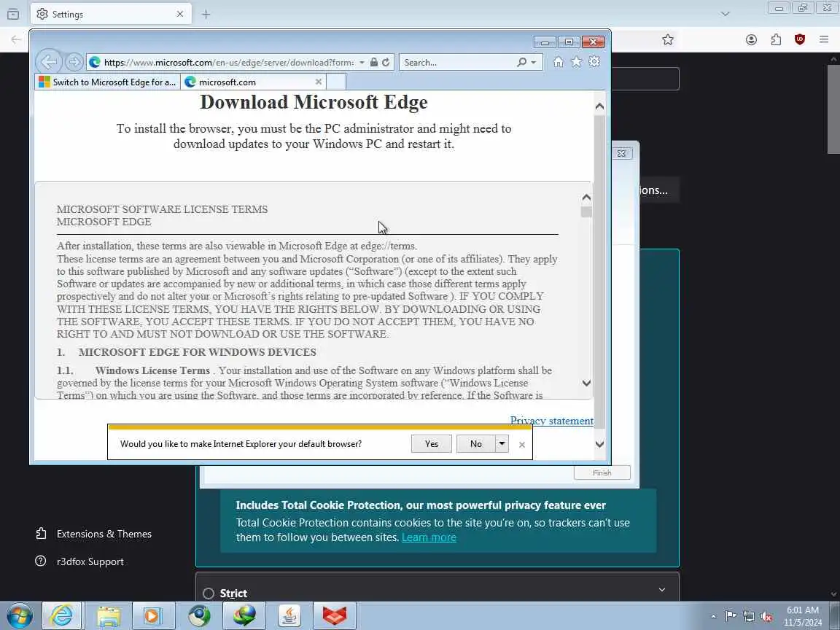Bookmark the page with r3dfox star
Viewport: 840px width, 630px height.
[667, 39]
